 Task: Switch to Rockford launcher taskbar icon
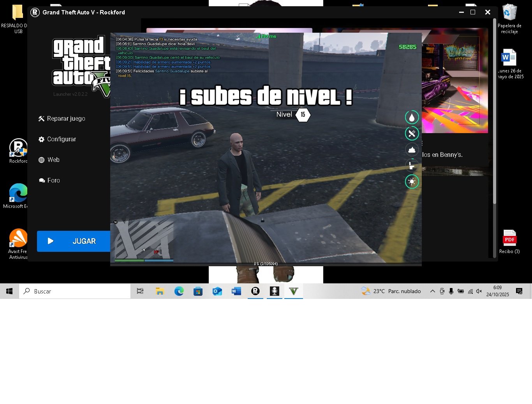click(x=255, y=291)
